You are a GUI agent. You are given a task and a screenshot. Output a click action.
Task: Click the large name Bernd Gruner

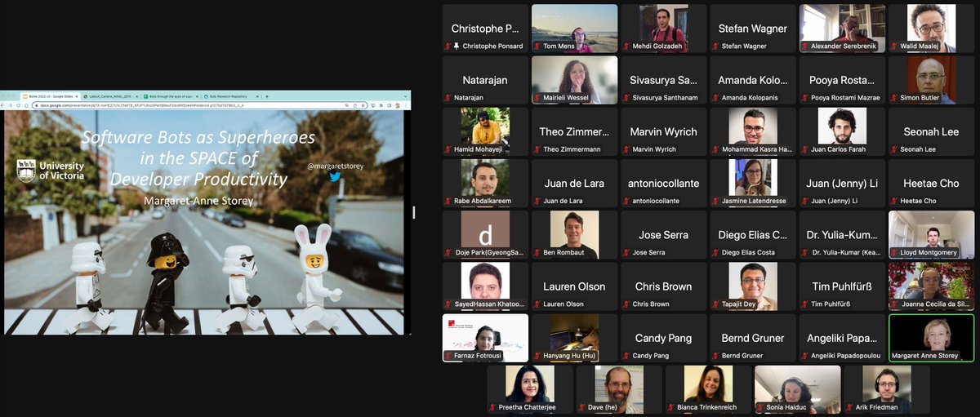(753, 338)
